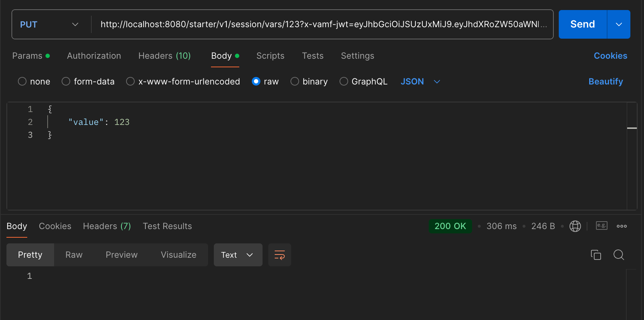The width and height of the screenshot is (644, 320).
Task: Pick the binary body type option
Action: point(295,82)
